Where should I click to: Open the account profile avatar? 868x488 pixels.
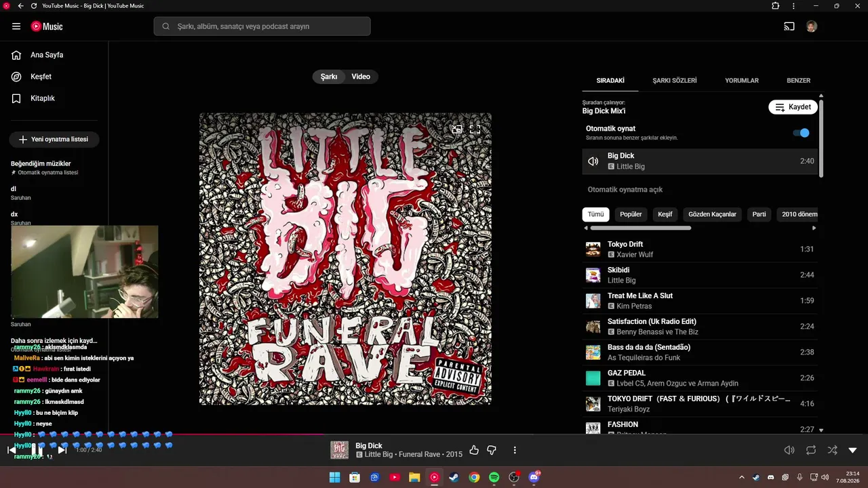[812, 26]
